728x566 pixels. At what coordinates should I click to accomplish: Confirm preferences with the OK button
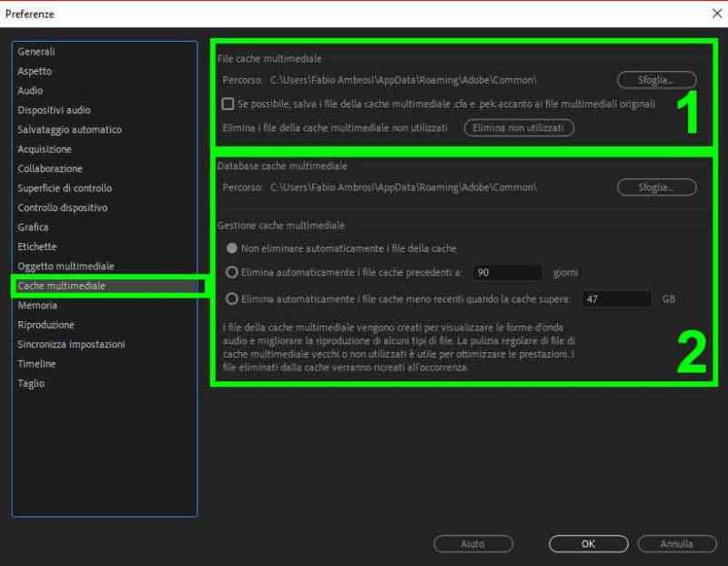587,543
